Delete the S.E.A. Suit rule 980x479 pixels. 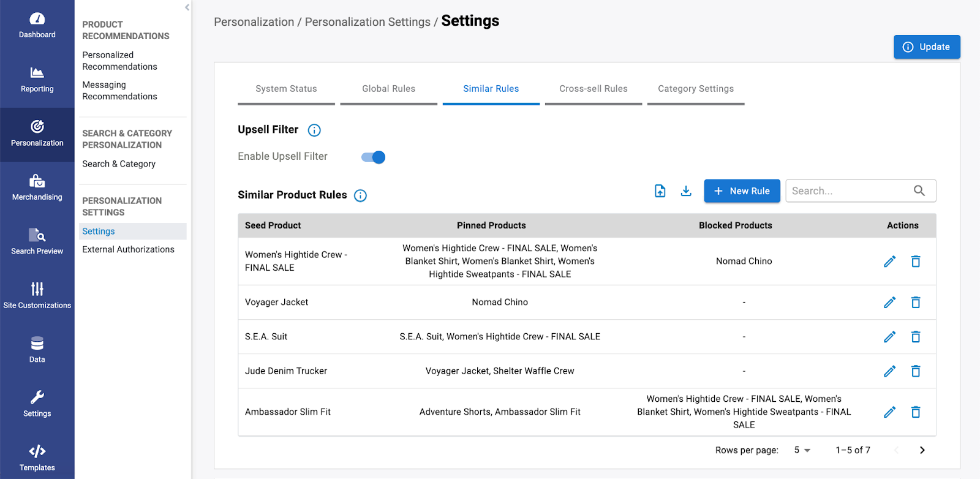(x=916, y=337)
